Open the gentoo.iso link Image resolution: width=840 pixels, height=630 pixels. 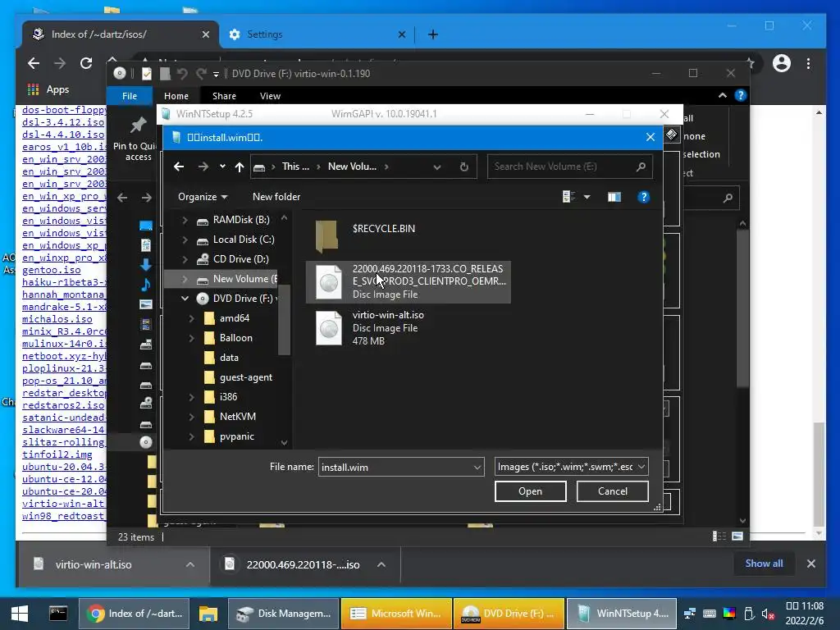pyautogui.click(x=52, y=270)
